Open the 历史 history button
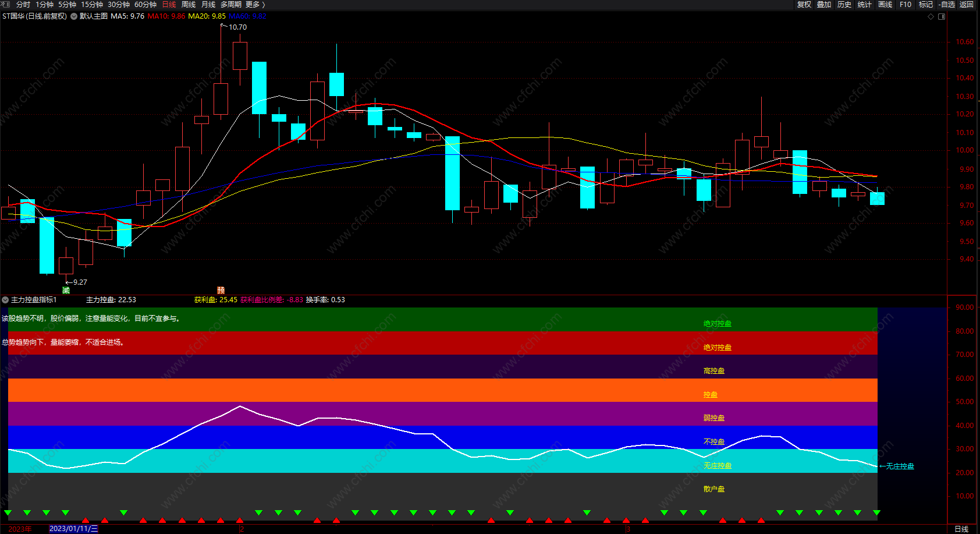980x534 pixels. (844, 5)
